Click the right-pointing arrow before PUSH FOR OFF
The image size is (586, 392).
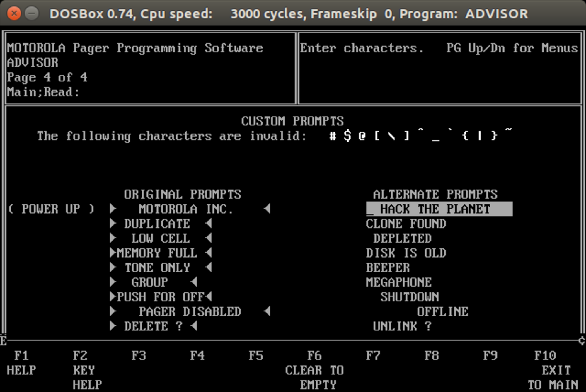click(113, 297)
